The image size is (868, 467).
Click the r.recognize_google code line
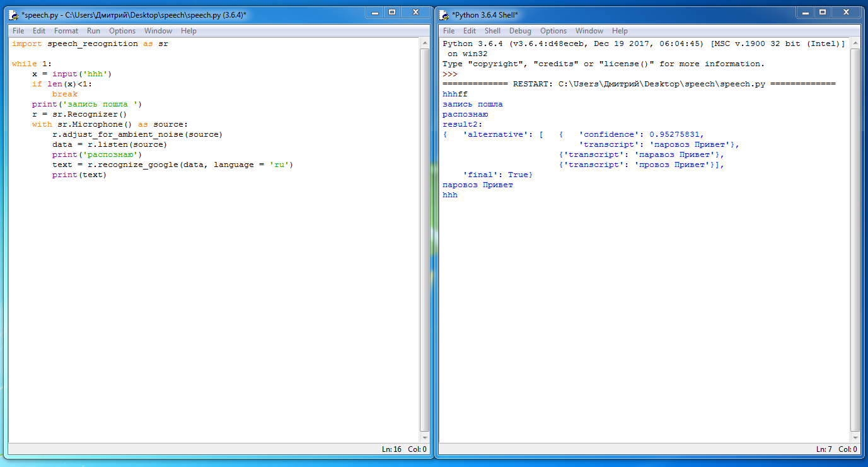[x=173, y=165]
